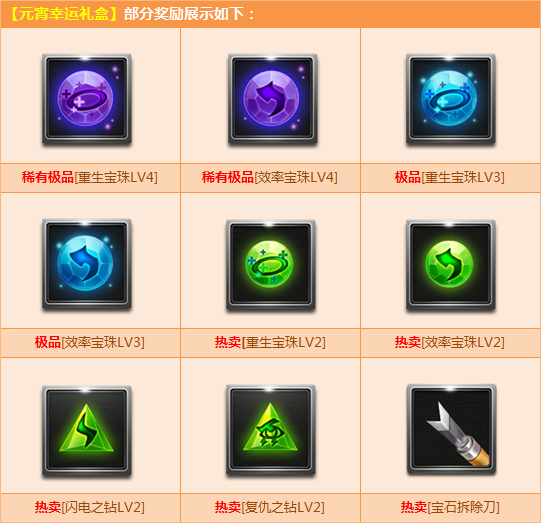This screenshot has width=541, height=523.
Task: Choose the blue 效率宝珠LV3 orb icon
Action: [x=87, y=264]
